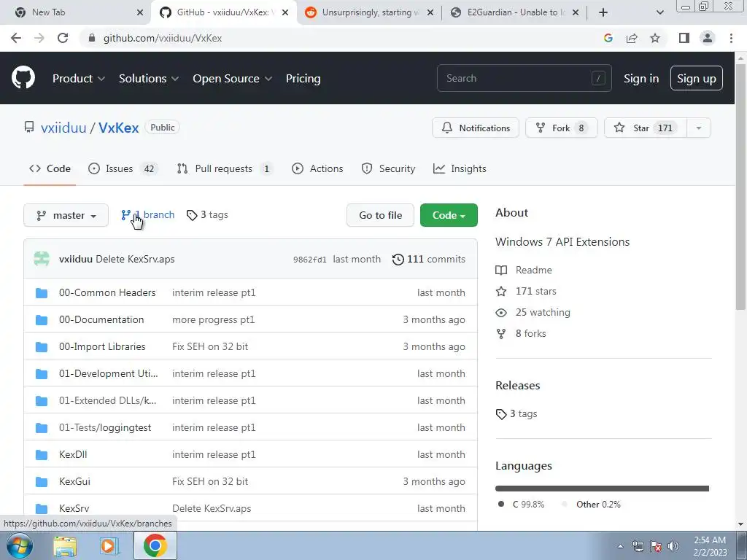Click the GitHub Octocat logo
This screenshot has height=560, width=747.
pyautogui.click(x=23, y=78)
